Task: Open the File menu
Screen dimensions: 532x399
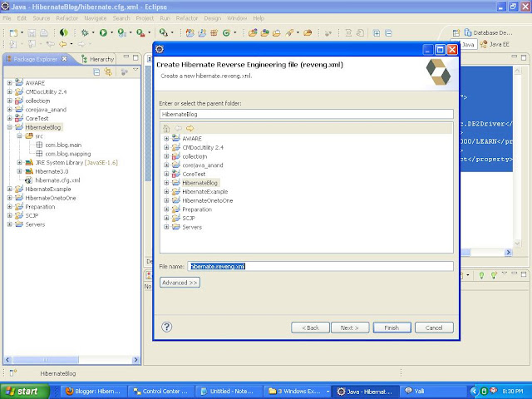Action: click(7, 18)
